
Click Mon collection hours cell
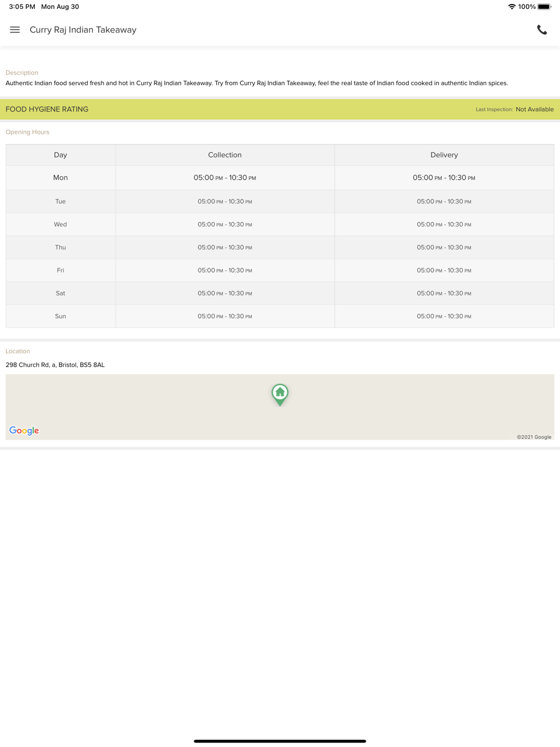click(225, 178)
